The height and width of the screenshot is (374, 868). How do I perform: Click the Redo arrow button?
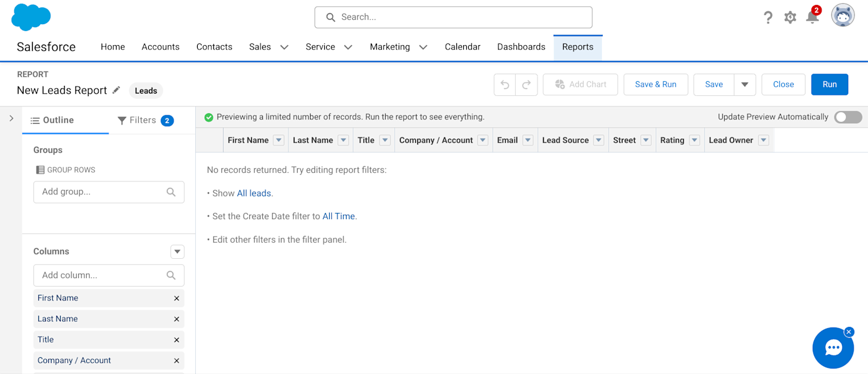(x=526, y=85)
